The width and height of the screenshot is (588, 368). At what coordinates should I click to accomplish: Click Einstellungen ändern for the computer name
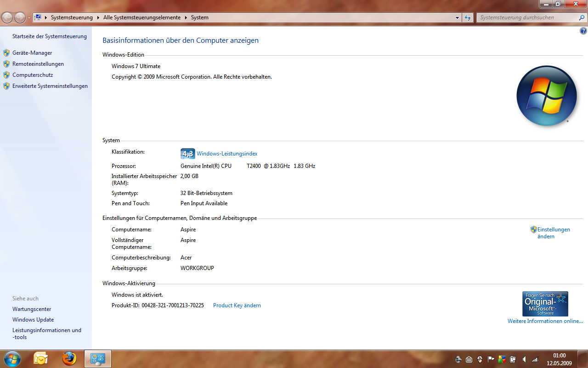[554, 233]
